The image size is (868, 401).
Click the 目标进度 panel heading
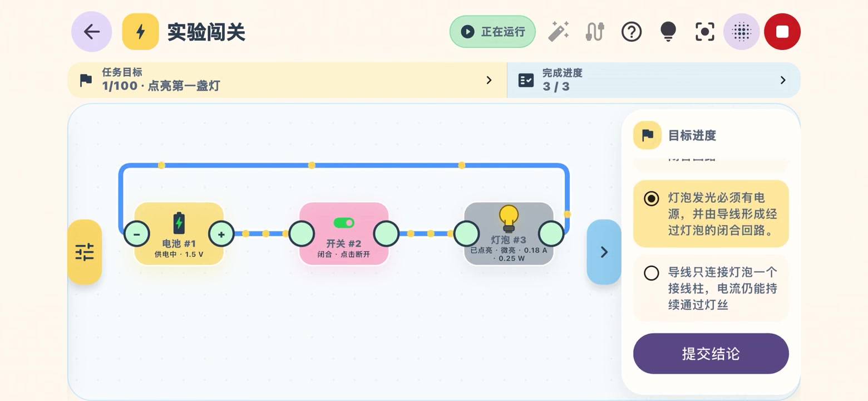(x=692, y=135)
